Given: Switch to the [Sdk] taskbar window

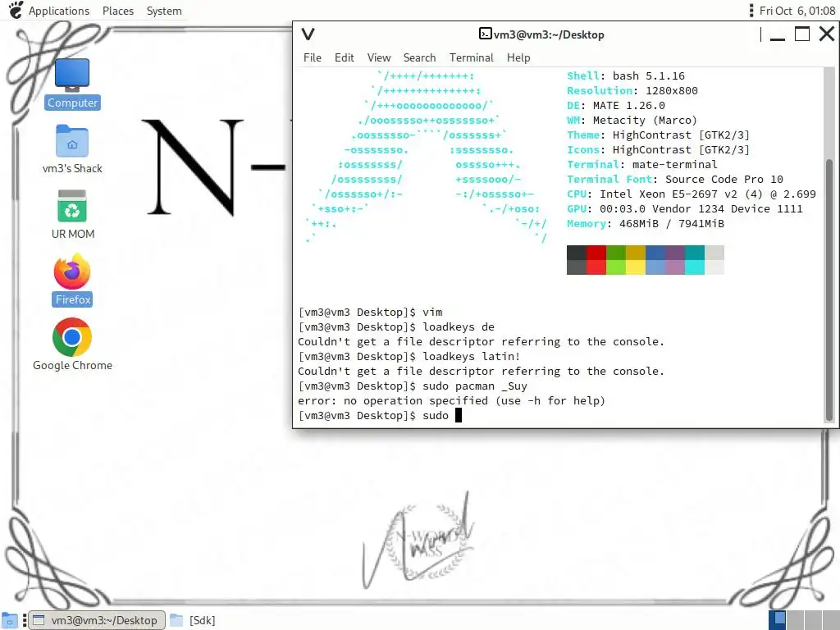Looking at the screenshot, I should pos(193,620).
